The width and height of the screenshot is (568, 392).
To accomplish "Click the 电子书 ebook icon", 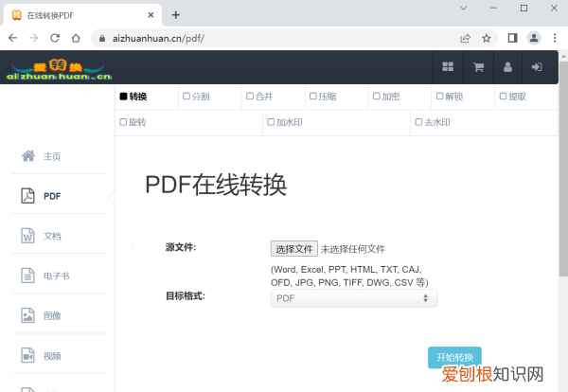I will [27, 276].
